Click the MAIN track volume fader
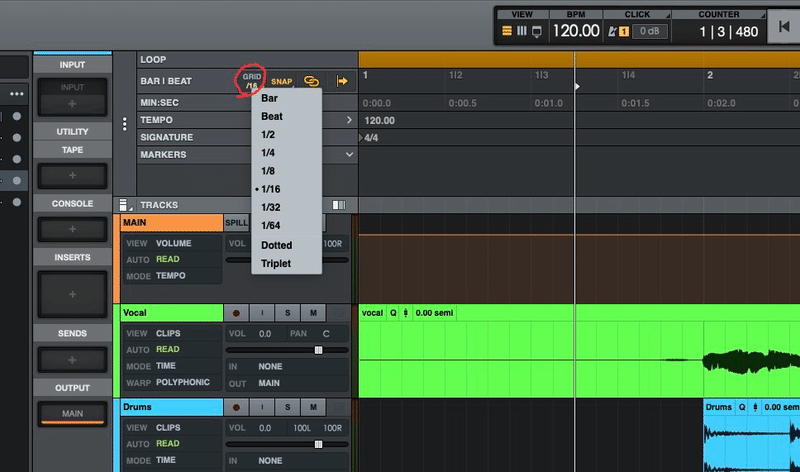 point(287,260)
